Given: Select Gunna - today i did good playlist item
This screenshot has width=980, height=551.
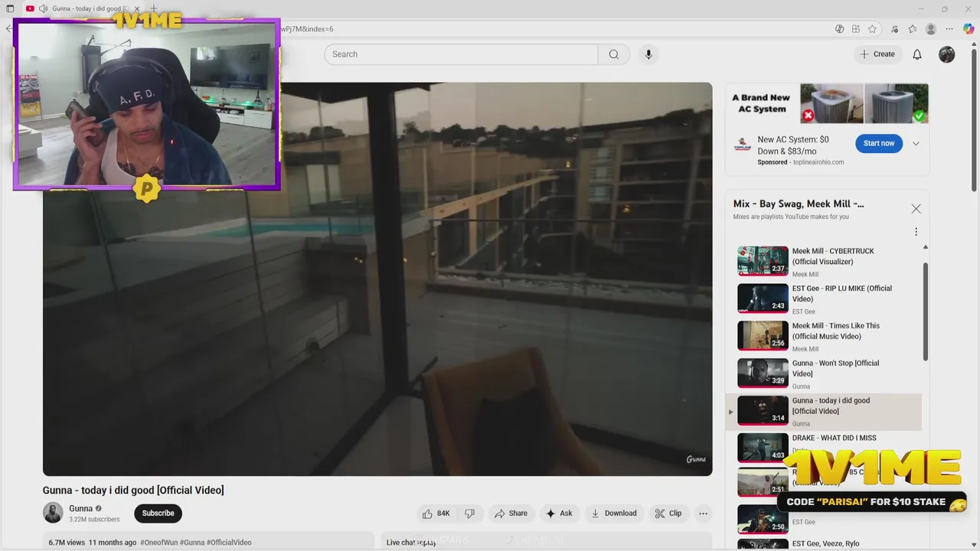Looking at the screenshot, I should 824,412.
